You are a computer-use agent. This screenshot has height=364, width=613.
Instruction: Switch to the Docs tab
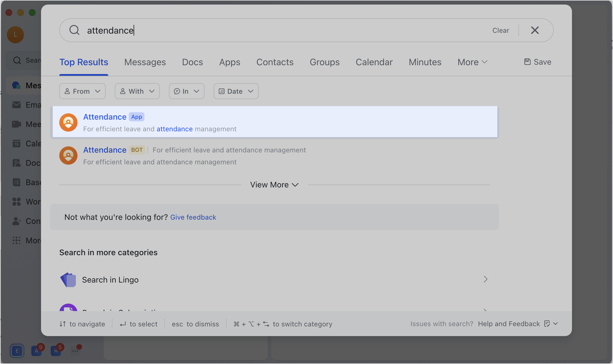tap(193, 62)
